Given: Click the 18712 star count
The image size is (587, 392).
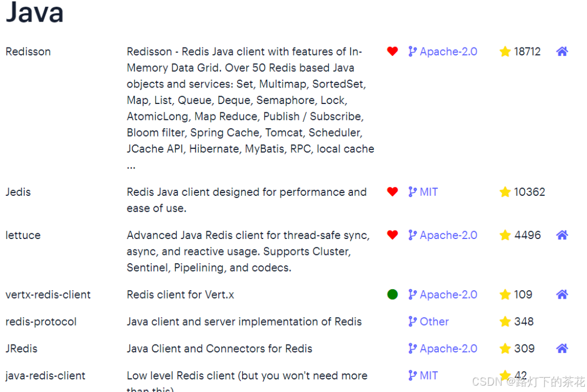Looking at the screenshot, I should pyautogui.click(x=527, y=51).
